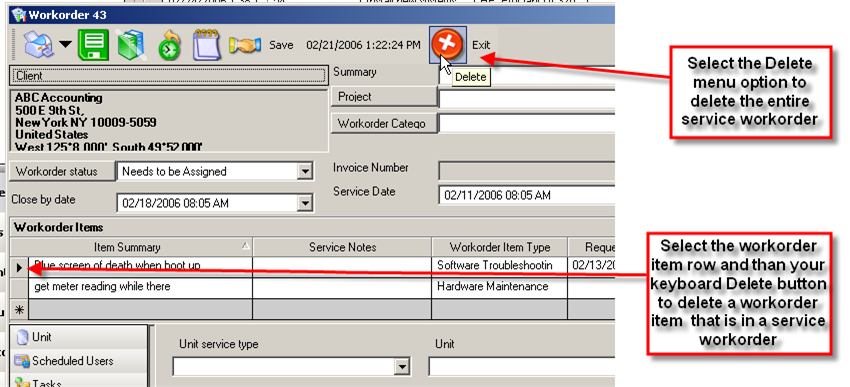Click the Exit label in the toolbar
The width and height of the screenshot is (850, 387).
click(481, 46)
